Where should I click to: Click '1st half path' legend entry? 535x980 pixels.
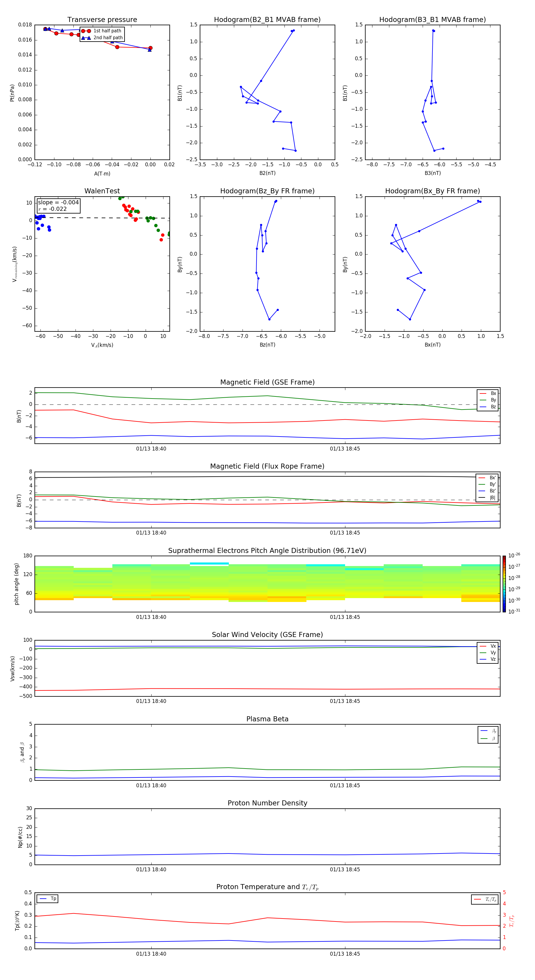[101, 31]
